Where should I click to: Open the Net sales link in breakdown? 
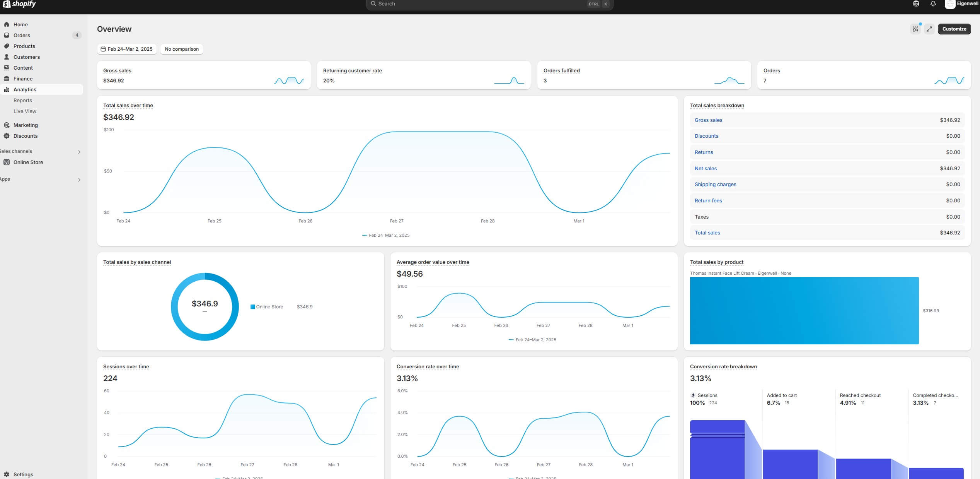pos(705,168)
